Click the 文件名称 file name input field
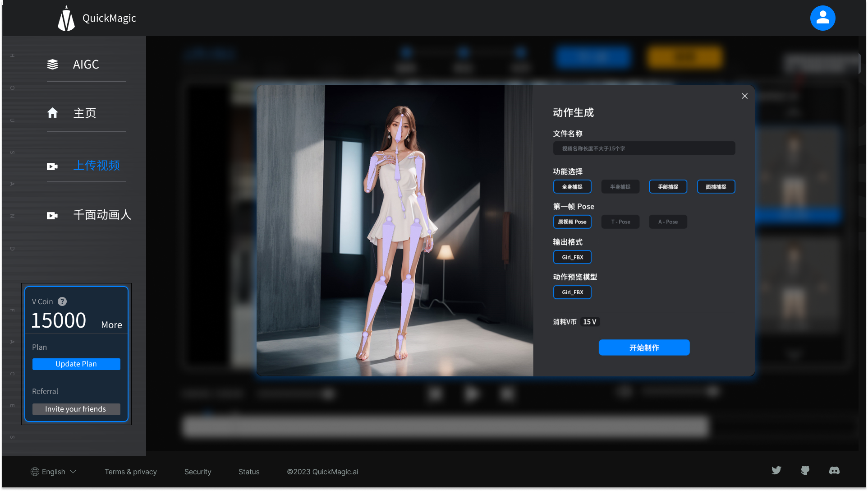The image size is (868, 491). [644, 148]
